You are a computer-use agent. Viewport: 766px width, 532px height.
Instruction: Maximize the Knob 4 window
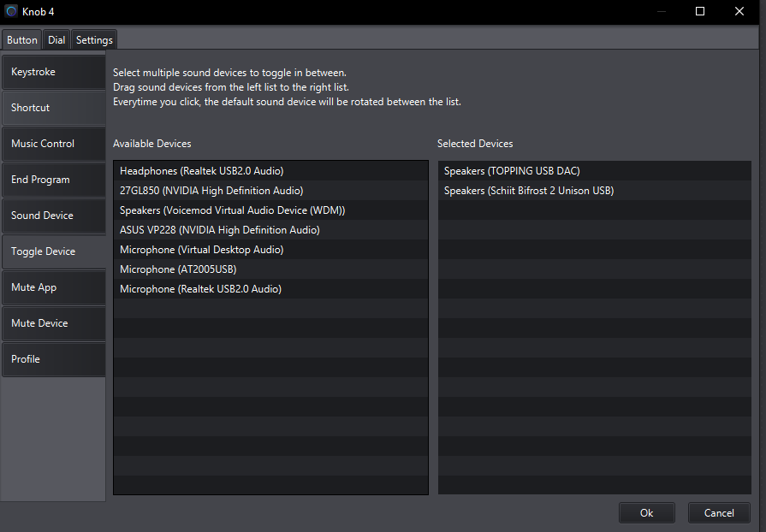[x=700, y=11]
